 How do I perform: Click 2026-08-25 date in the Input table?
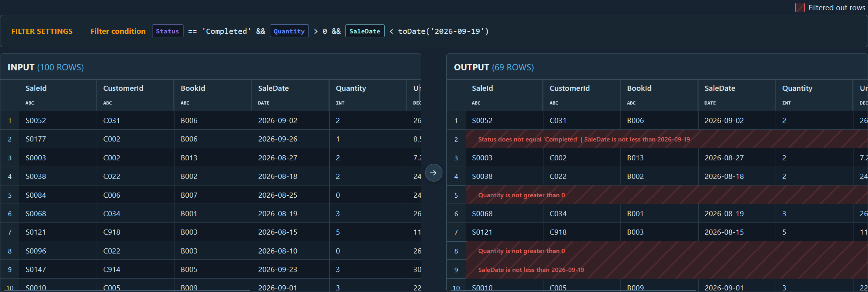point(278,195)
